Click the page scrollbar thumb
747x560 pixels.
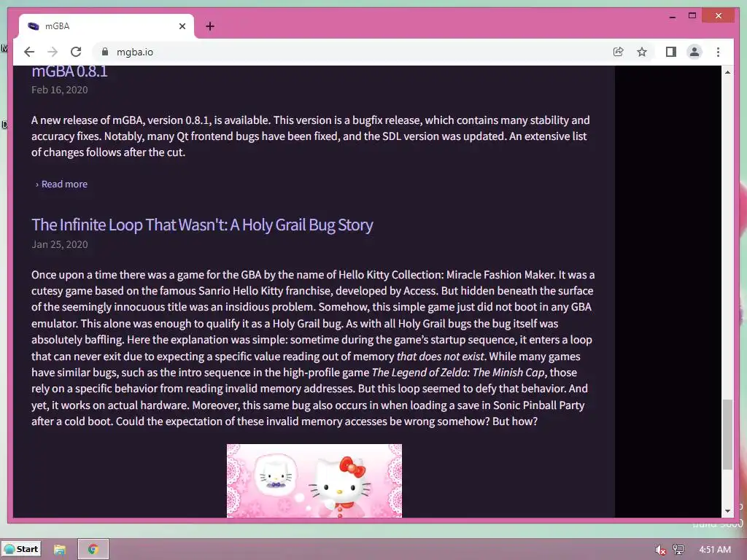coord(727,435)
